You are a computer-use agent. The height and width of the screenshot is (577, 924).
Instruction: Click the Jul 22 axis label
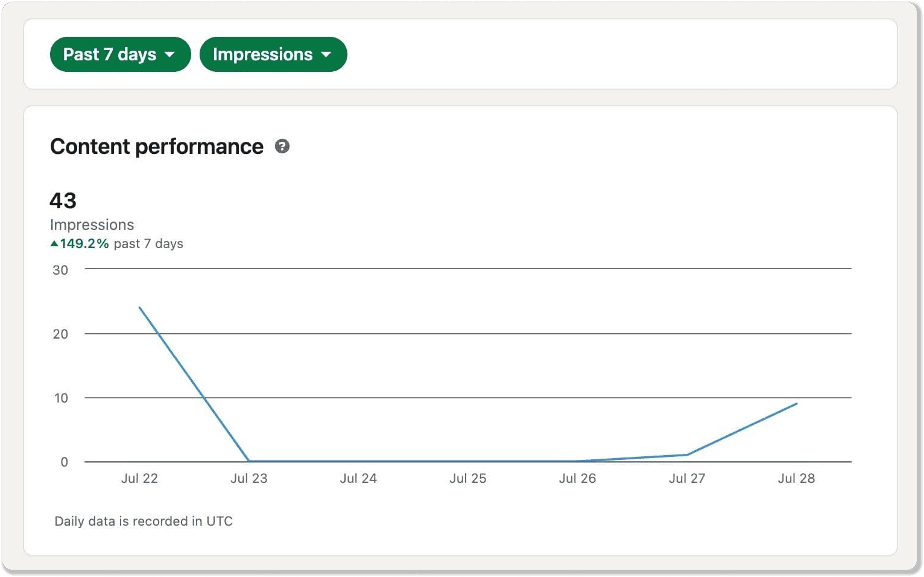click(x=139, y=478)
